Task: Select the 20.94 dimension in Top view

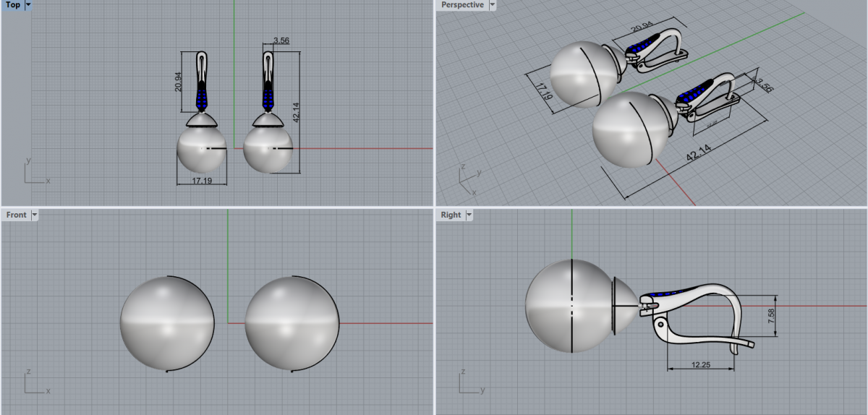Action: tap(179, 82)
